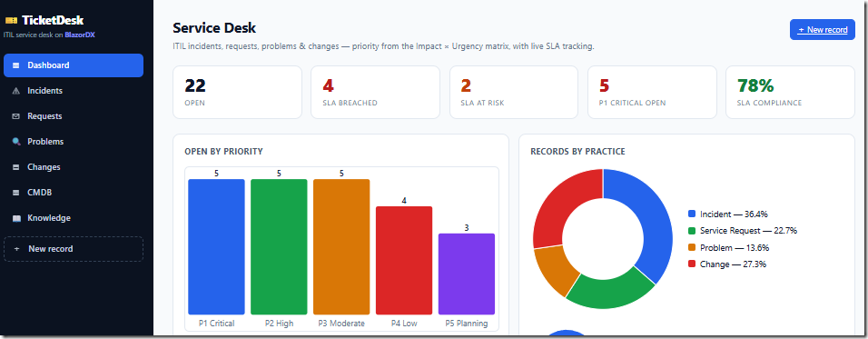Screen dimensions: 868x339
Task: Click the Problems magnifier icon
Action: click(15, 142)
